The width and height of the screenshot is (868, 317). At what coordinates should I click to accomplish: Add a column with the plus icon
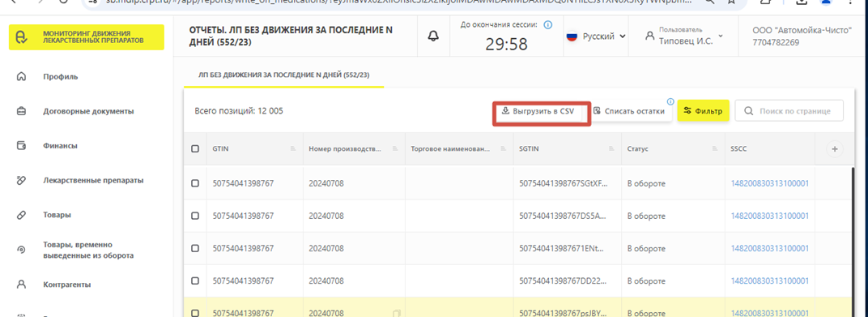835,148
